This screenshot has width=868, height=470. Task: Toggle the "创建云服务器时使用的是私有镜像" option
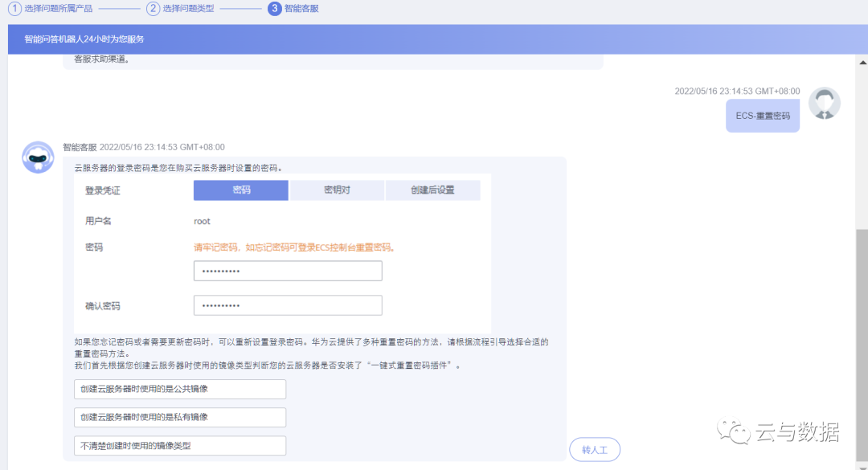click(180, 417)
